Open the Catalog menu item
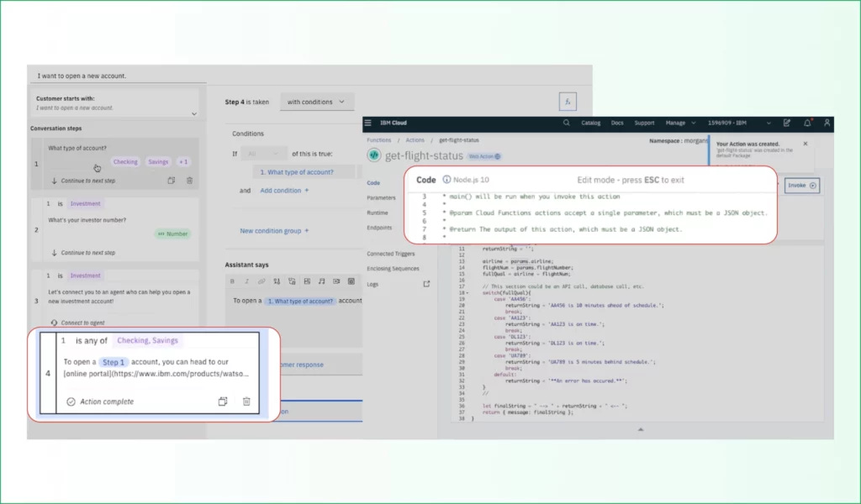This screenshot has width=861, height=504. click(591, 123)
